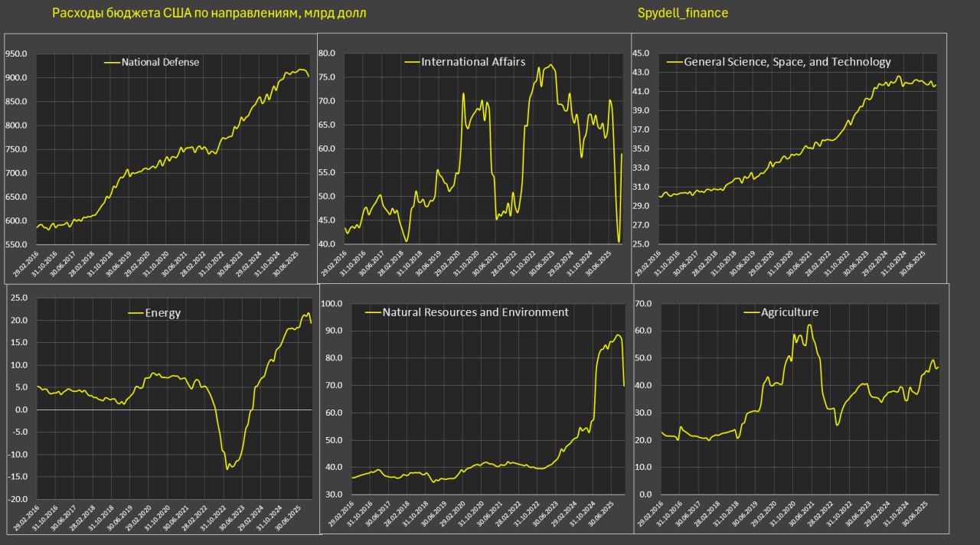980x545 pixels.
Task: Select the 45.0 axis label on Science chart
Action: tap(640, 53)
